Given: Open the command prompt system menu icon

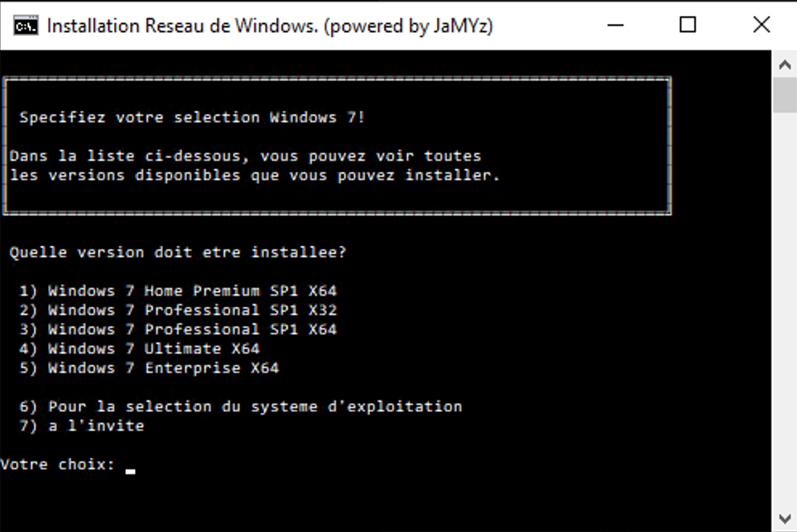Looking at the screenshot, I should [25, 25].
